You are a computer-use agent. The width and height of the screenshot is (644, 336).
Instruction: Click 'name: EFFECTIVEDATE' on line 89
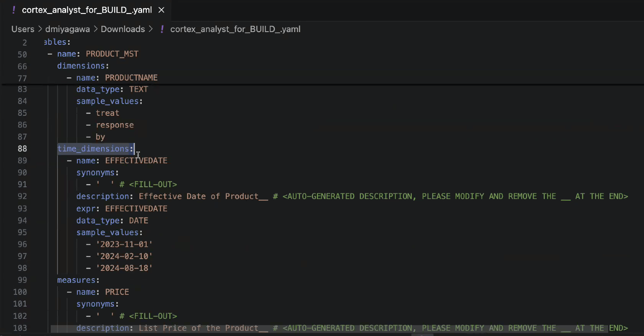121,161
